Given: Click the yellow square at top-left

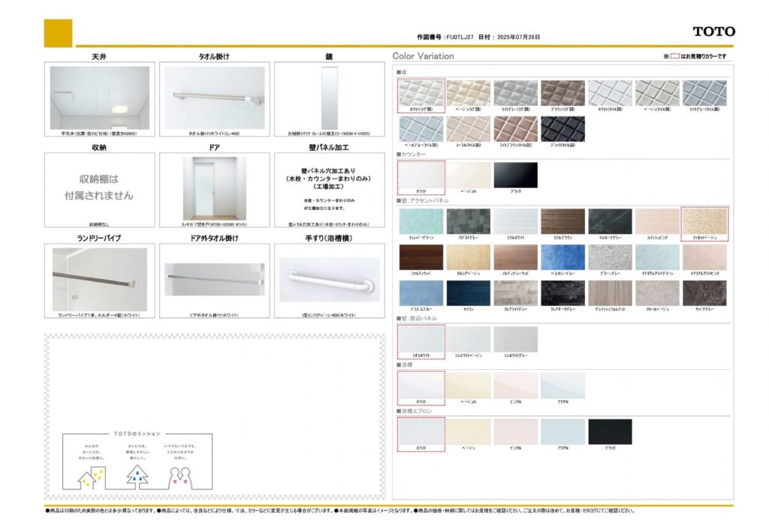Looking at the screenshot, I should tap(58, 34).
